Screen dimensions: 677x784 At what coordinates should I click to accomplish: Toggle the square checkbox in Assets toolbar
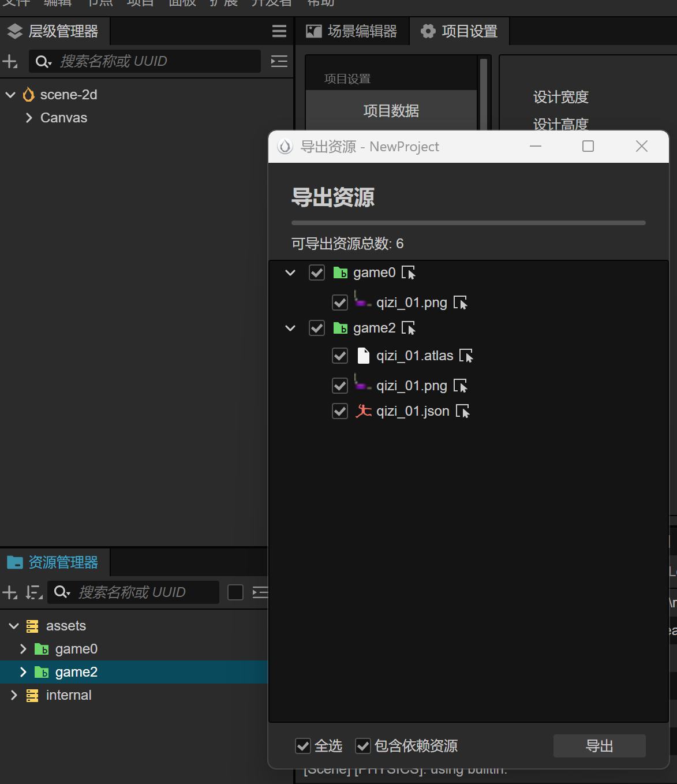click(x=235, y=592)
